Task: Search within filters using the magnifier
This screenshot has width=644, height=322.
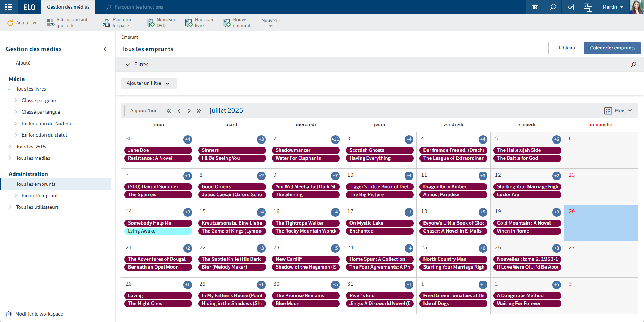Action: pyautogui.click(x=634, y=65)
